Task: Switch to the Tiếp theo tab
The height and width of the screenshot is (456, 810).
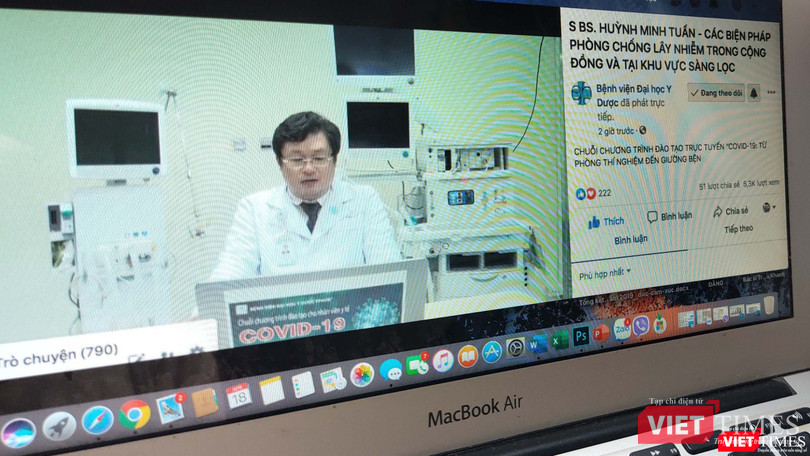Action: tap(738, 229)
